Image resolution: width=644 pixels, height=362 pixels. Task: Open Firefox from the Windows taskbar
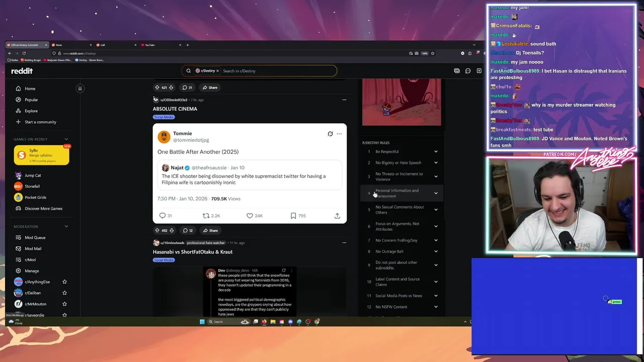(x=264, y=322)
